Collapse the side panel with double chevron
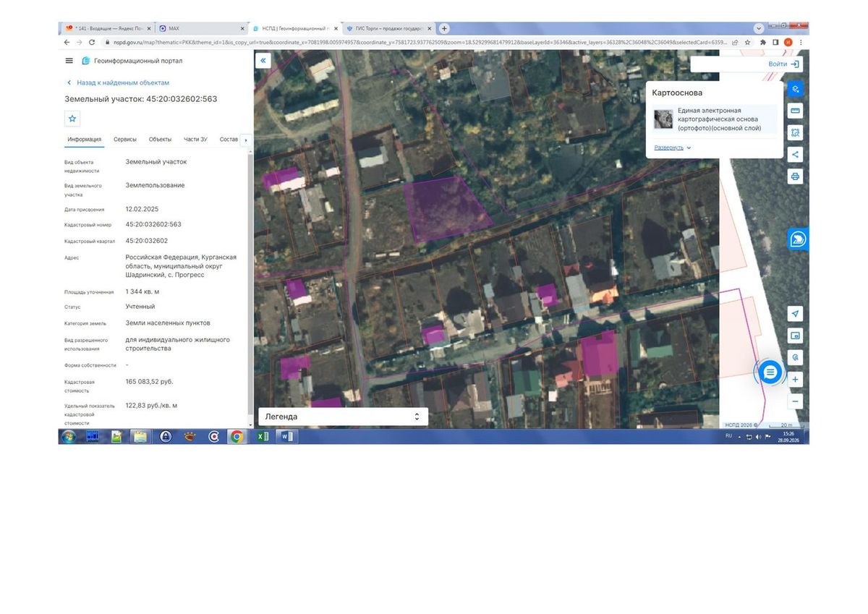 click(263, 61)
